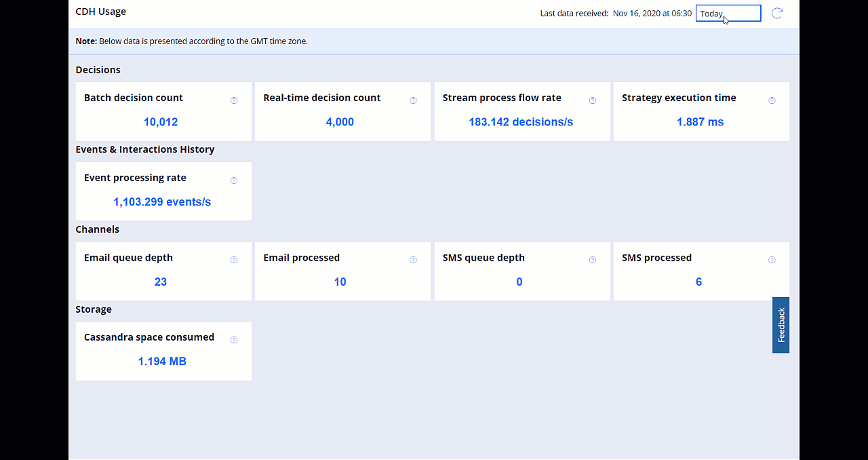Open help icon for Batch decision count
The height and width of the screenshot is (460, 868).
pos(234,100)
